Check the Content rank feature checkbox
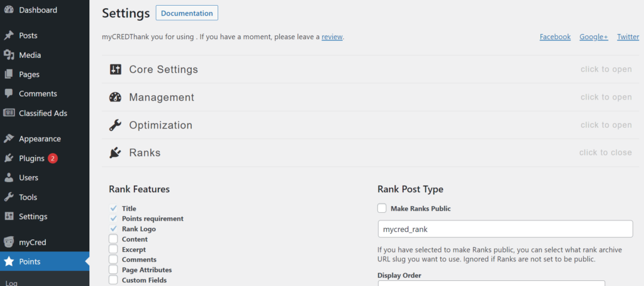644x286 pixels. coord(113,239)
